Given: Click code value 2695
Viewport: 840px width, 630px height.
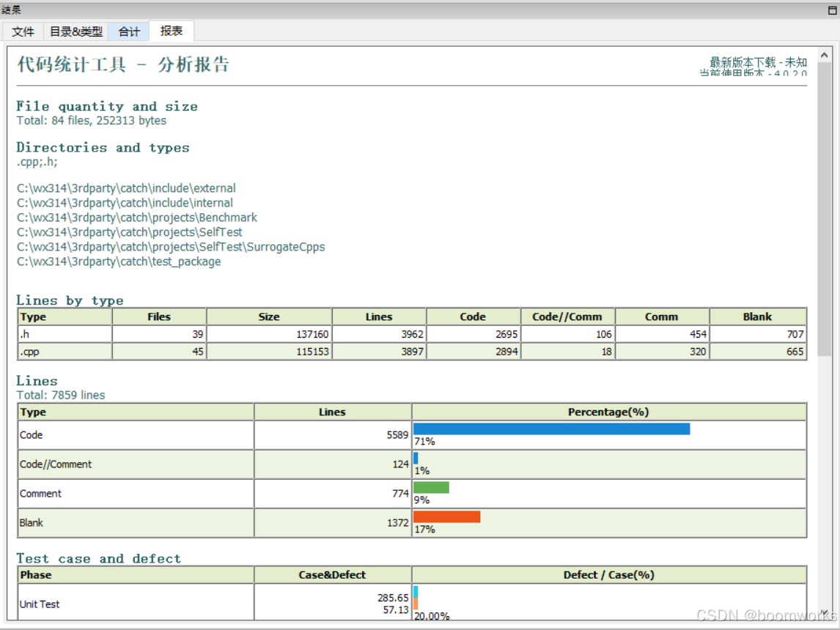Looking at the screenshot, I should click(x=506, y=334).
